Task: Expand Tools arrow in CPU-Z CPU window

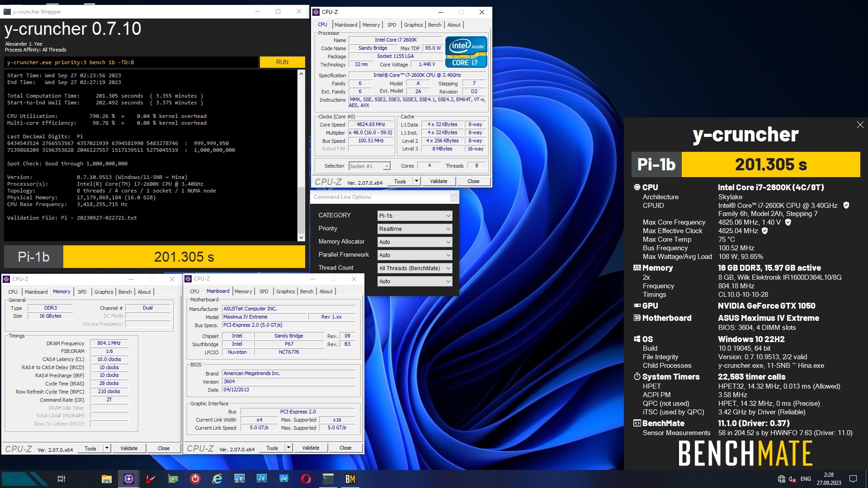Action: (x=416, y=181)
